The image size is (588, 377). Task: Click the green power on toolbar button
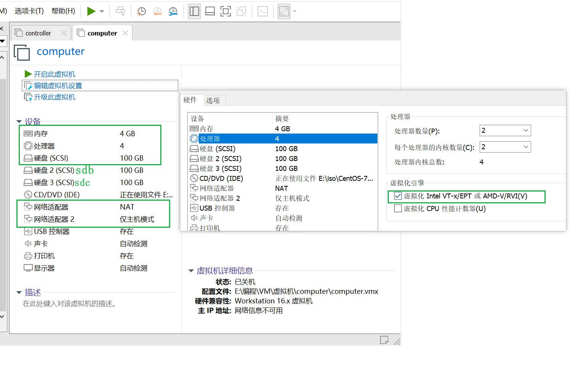(91, 11)
